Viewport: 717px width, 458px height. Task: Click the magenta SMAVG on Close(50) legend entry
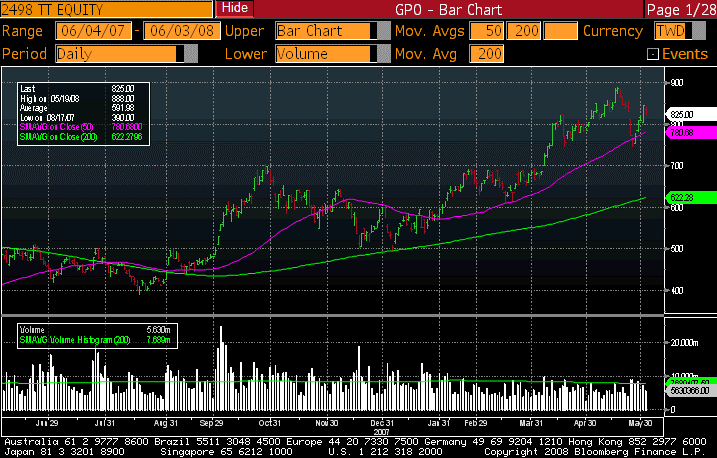point(81,127)
